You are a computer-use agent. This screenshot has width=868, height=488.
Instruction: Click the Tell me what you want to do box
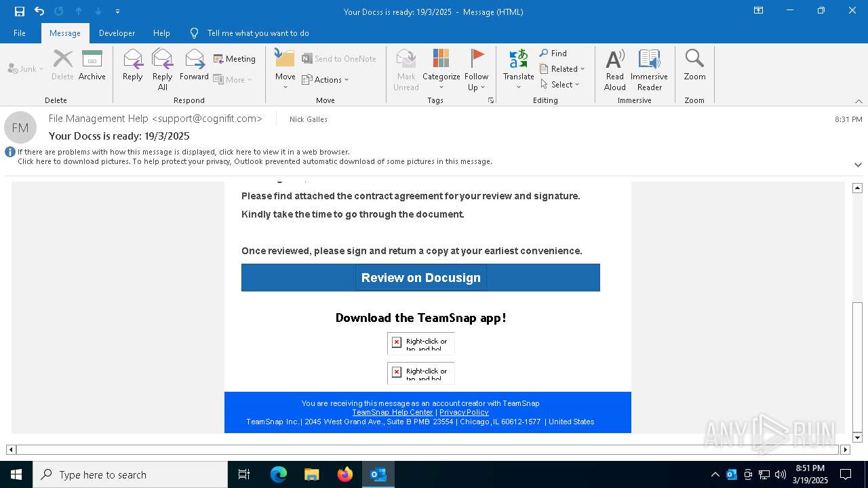(258, 33)
